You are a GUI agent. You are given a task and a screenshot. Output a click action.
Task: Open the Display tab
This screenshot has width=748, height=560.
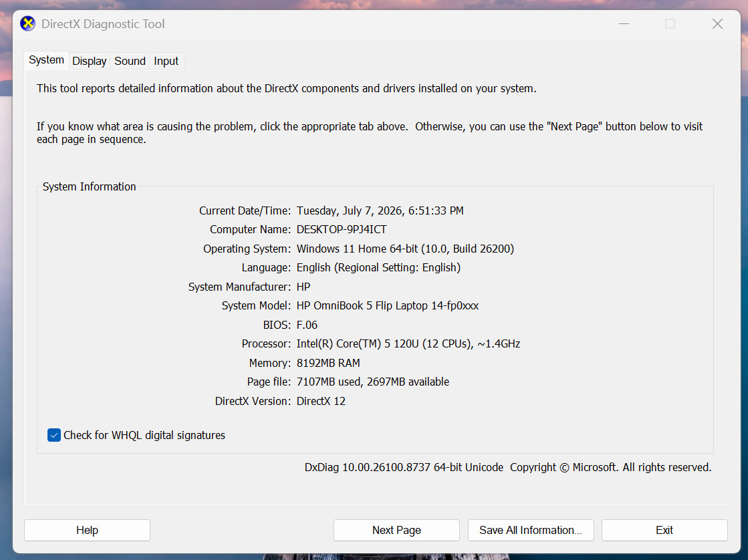pyautogui.click(x=89, y=61)
